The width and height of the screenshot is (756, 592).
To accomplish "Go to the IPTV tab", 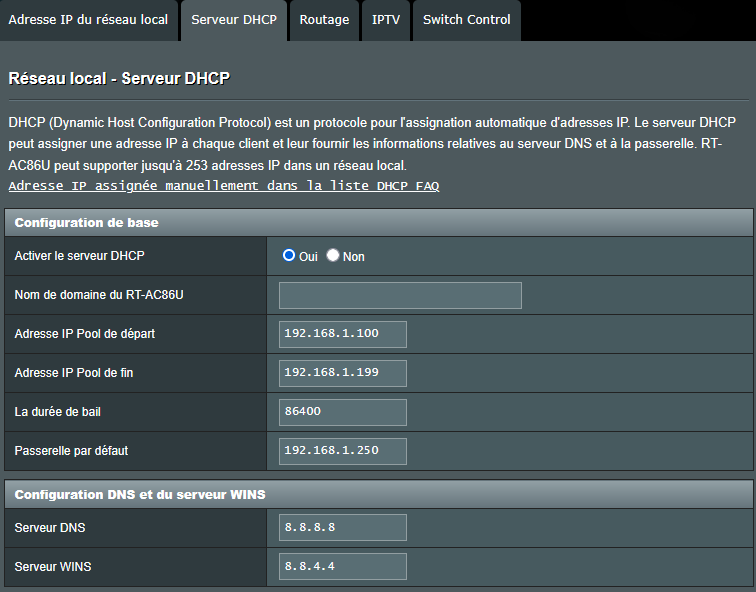I will click(386, 20).
